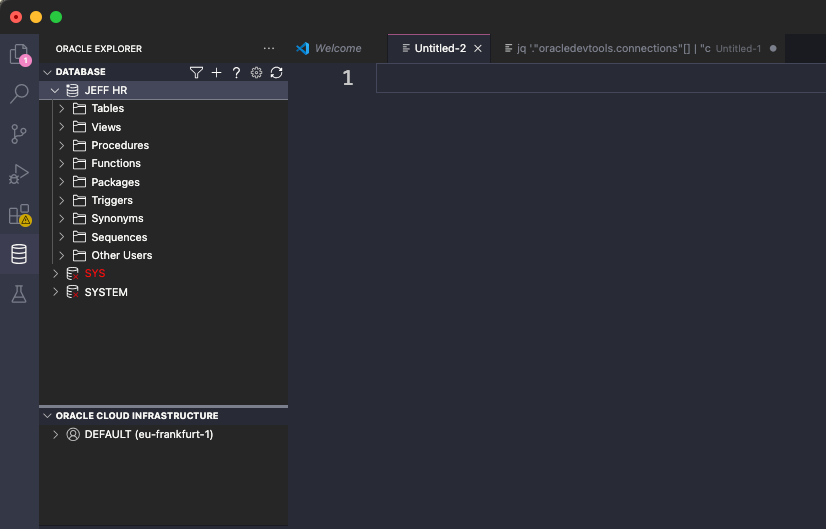The image size is (826, 529).
Task: Select DEFAULT (eu-frankfurt-1) profile label
Action: 149,434
